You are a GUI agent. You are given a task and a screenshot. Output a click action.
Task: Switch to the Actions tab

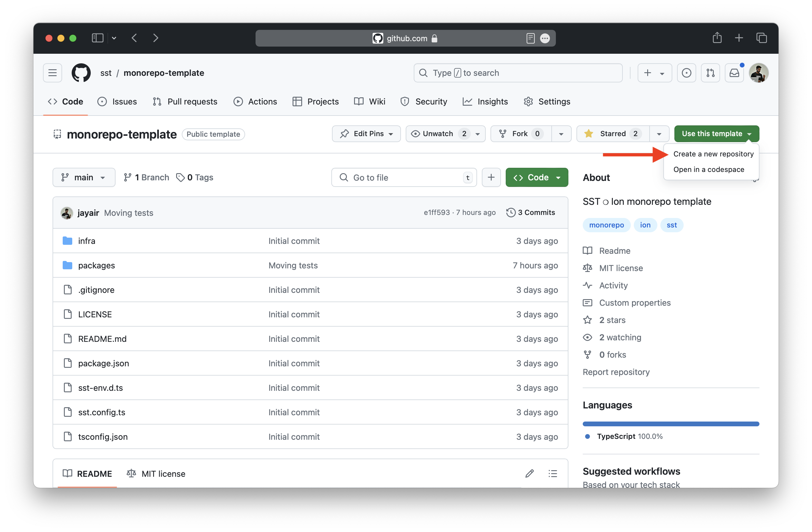(255, 102)
